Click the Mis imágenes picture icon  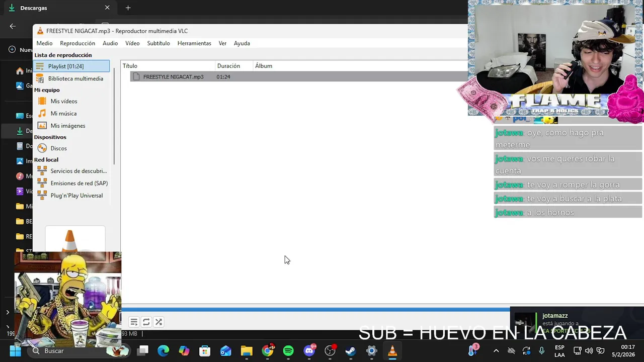tap(42, 126)
